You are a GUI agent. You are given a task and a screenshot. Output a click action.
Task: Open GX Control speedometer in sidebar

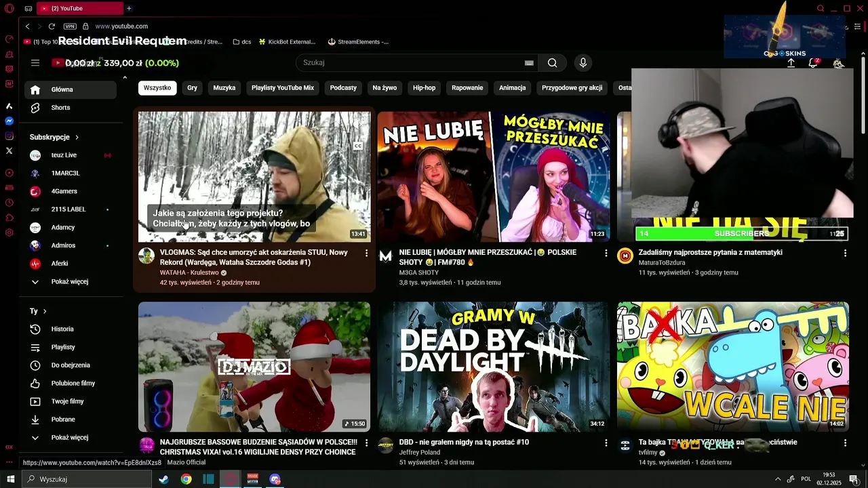(9, 39)
